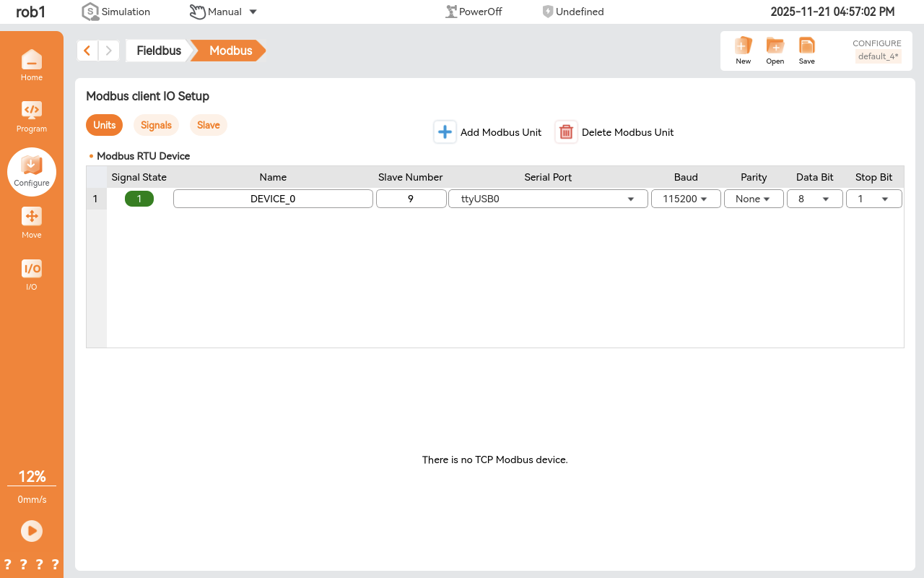Change the Parity dropdown value
This screenshot has width=924, height=578.
[x=753, y=199]
